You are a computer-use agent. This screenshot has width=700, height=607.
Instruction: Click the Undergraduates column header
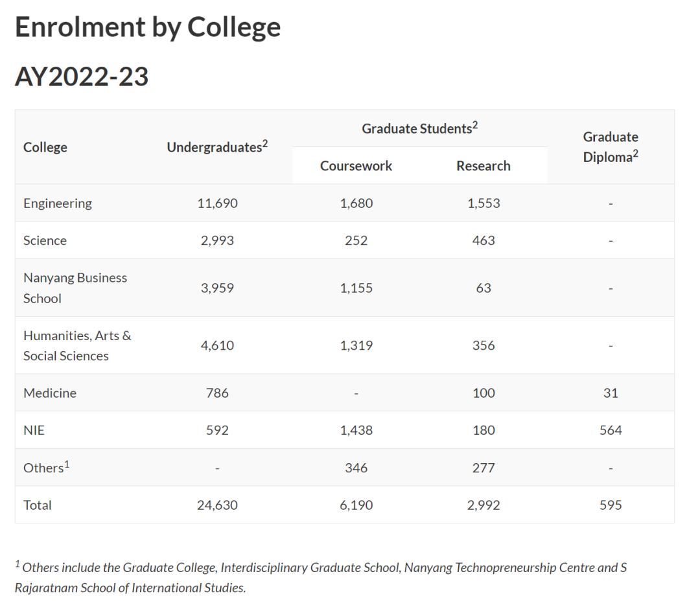click(x=217, y=148)
